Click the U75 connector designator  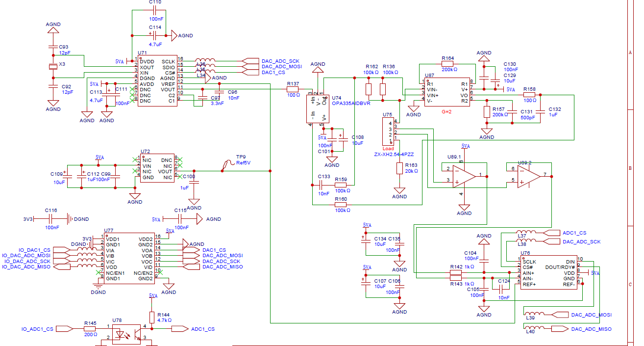(x=387, y=115)
